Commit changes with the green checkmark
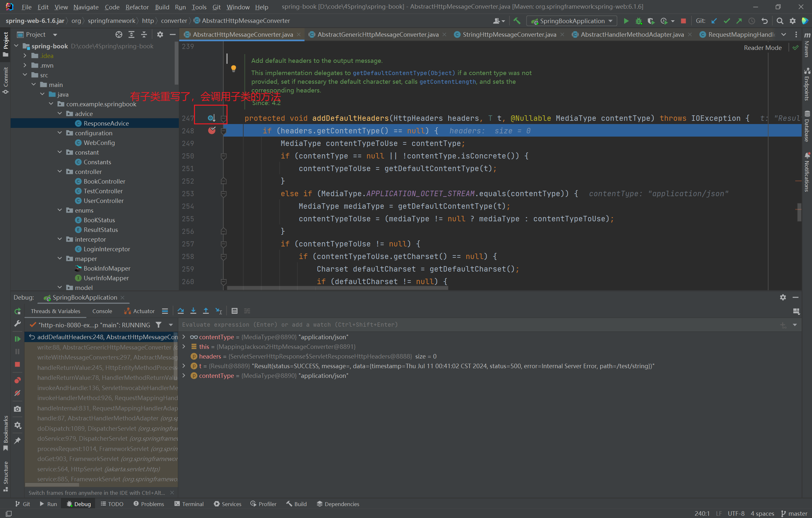 pos(727,21)
